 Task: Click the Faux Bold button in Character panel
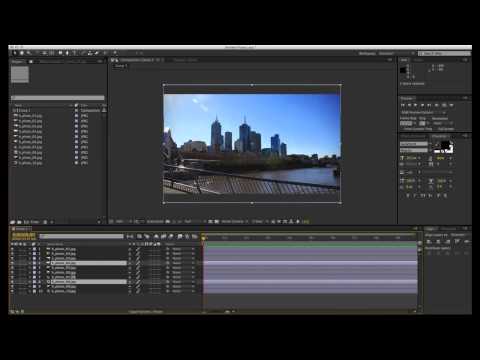click(x=408, y=196)
